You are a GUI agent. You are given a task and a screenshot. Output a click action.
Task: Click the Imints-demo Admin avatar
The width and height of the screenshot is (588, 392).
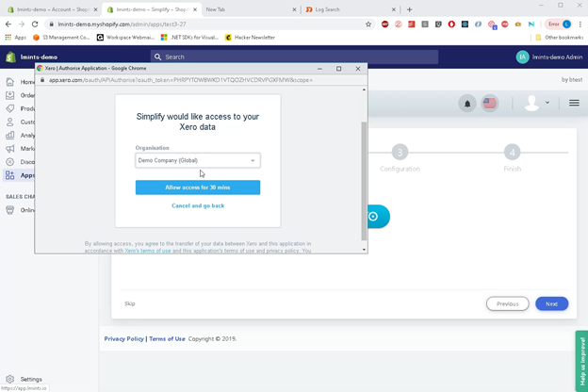click(x=522, y=57)
